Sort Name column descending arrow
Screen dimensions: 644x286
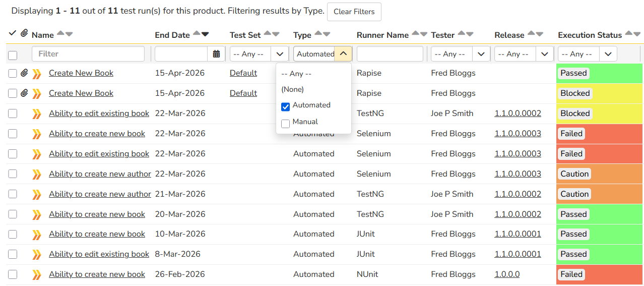point(69,34)
